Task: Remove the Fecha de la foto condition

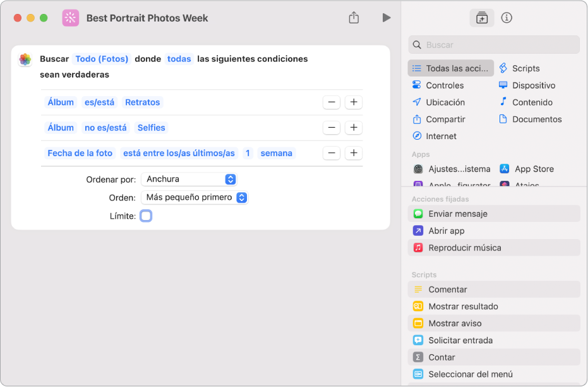Action: (332, 153)
